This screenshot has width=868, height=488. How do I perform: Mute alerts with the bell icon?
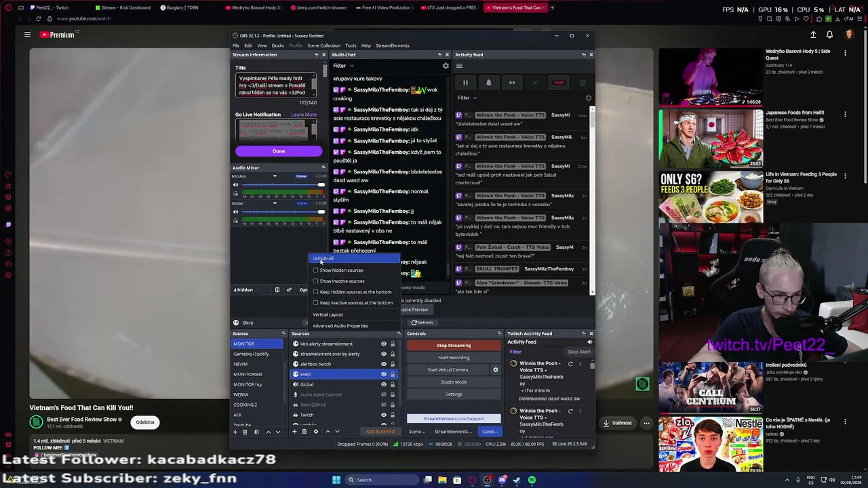tap(488, 83)
